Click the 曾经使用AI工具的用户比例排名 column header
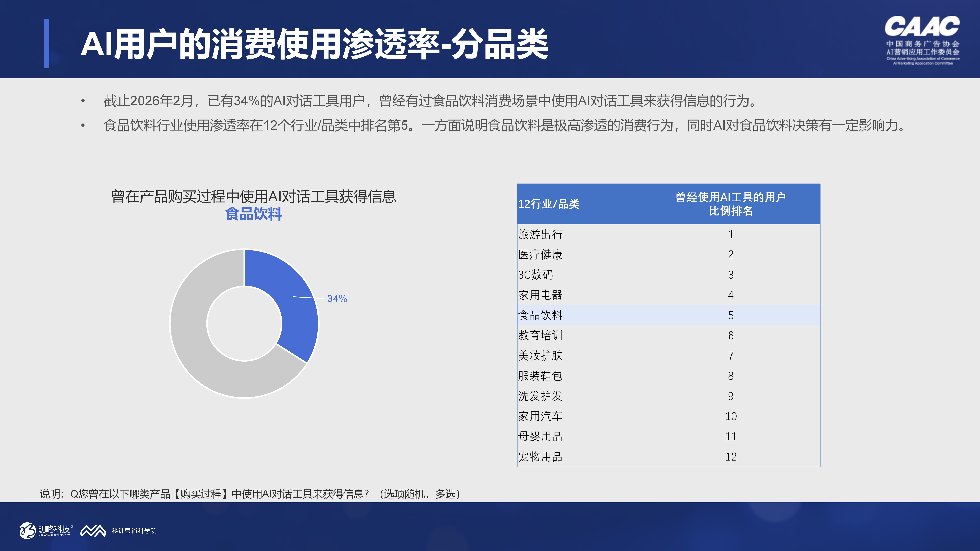Screen dimensions: 980x551 pyautogui.click(x=731, y=204)
